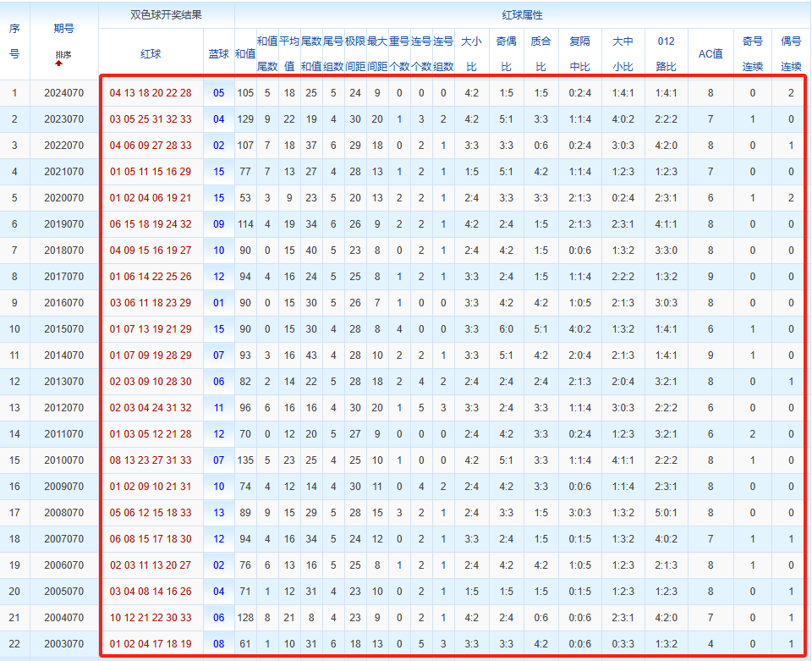
Task: Select the 红球 column header
Action: coord(151,54)
